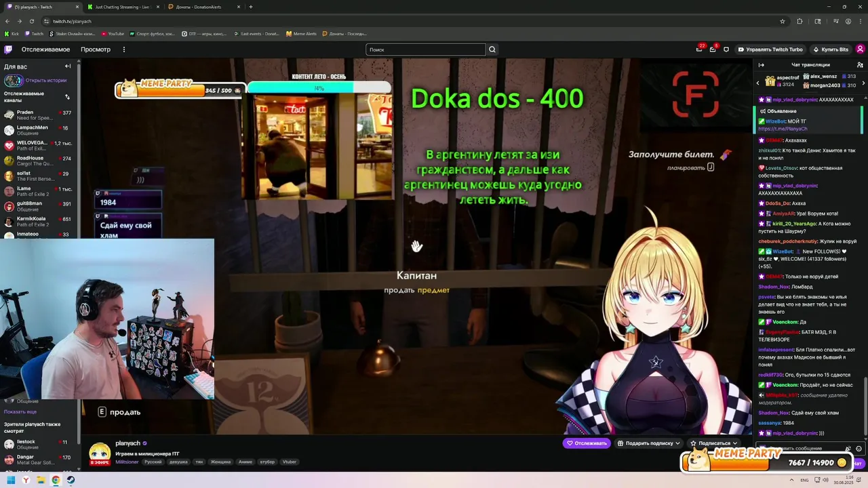Open the notifications inbox with badge 22
The image size is (868, 488).
(x=699, y=49)
